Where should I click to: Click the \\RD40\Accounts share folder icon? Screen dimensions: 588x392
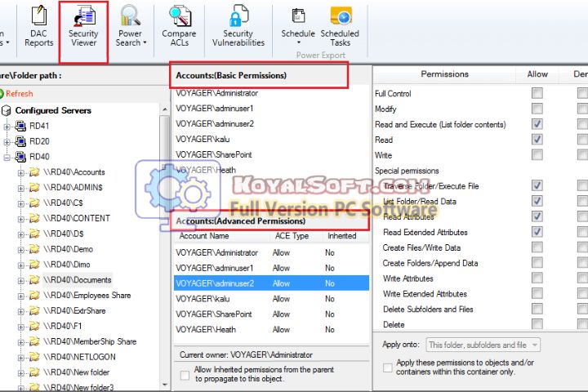[34, 172]
